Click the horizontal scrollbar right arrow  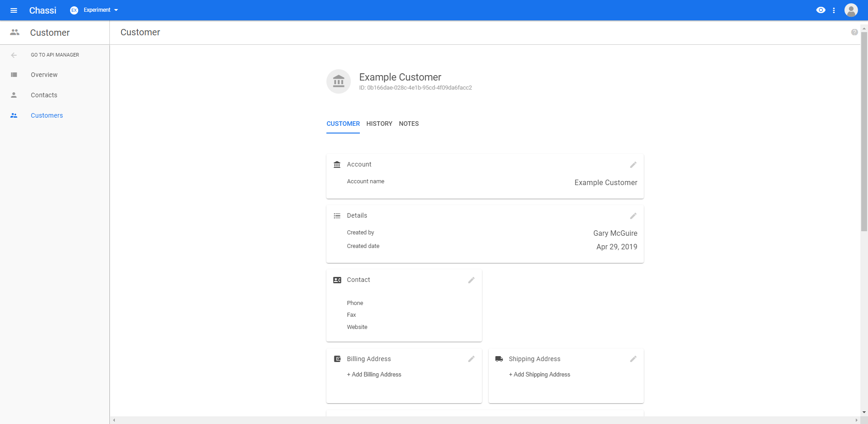coord(856,420)
